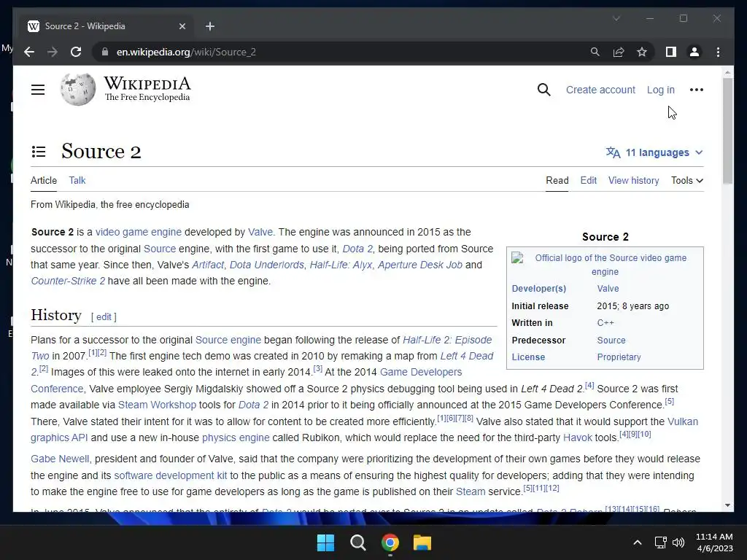Image resolution: width=747 pixels, height=560 pixels.
Task: Click the Source 2 - Wikipedia browser tab
Action: click(107, 26)
